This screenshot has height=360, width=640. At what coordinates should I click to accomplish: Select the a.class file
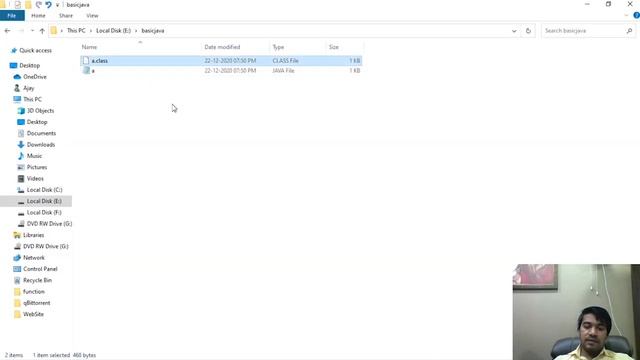pyautogui.click(x=221, y=60)
